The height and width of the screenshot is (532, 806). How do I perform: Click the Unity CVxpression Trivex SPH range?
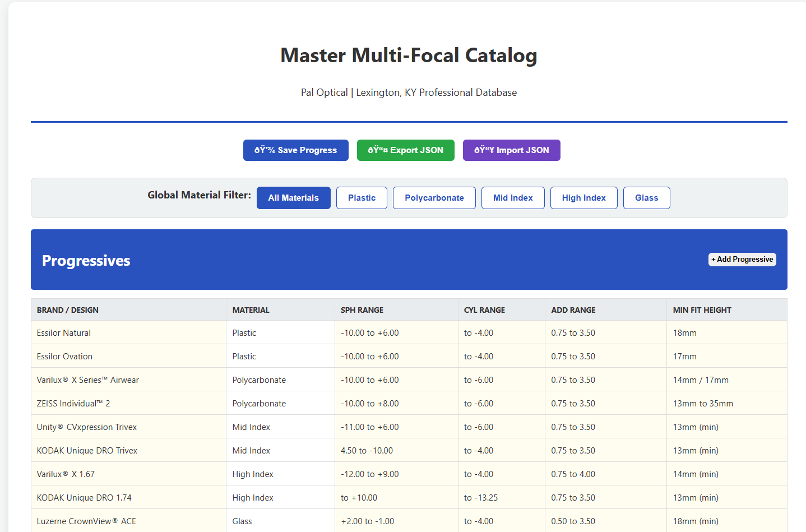[x=370, y=427]
